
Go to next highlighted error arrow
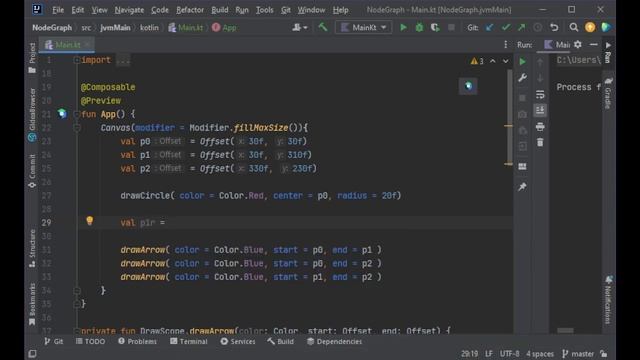(x=505, y=61)
